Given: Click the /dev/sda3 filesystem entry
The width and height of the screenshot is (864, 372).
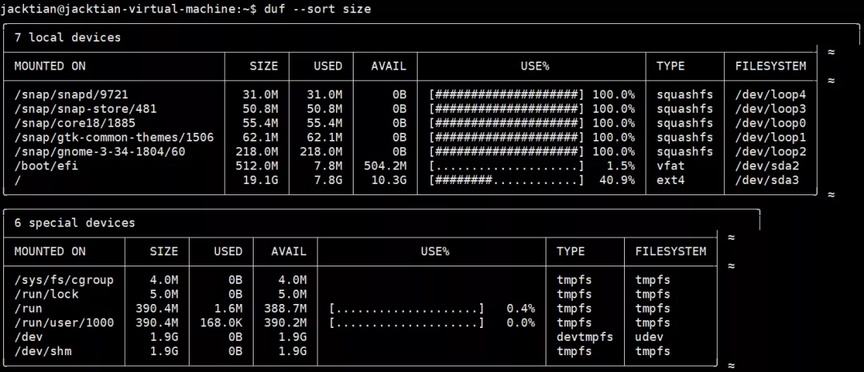Looking at the screenshot, I should click(767, 180).
